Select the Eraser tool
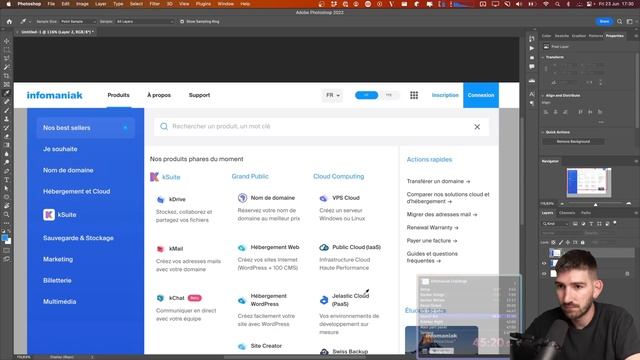This screenshot has height=360, width=640. pyautogui.click(x=7, y=136)
